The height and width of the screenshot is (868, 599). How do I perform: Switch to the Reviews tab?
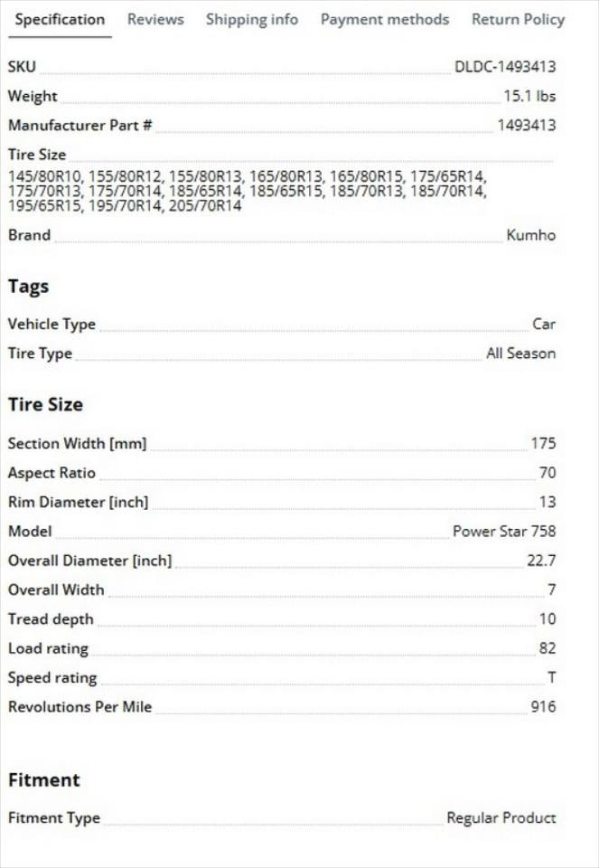(155, 19)
